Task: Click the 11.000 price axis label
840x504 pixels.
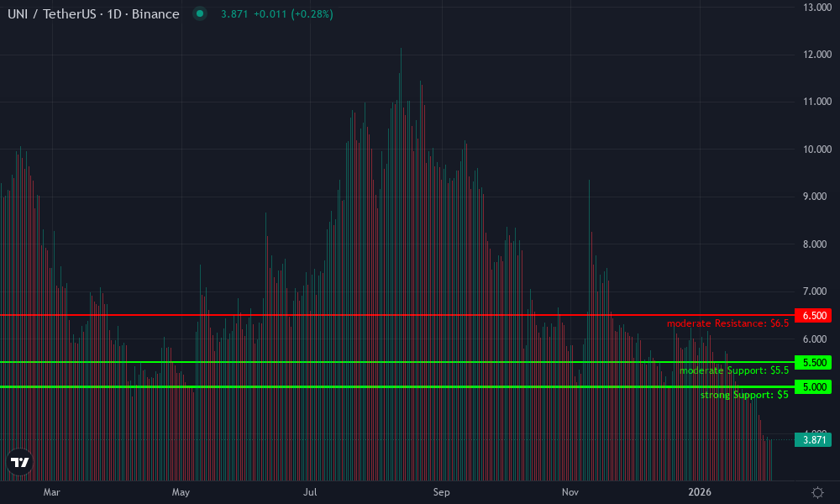Action: 817,102
